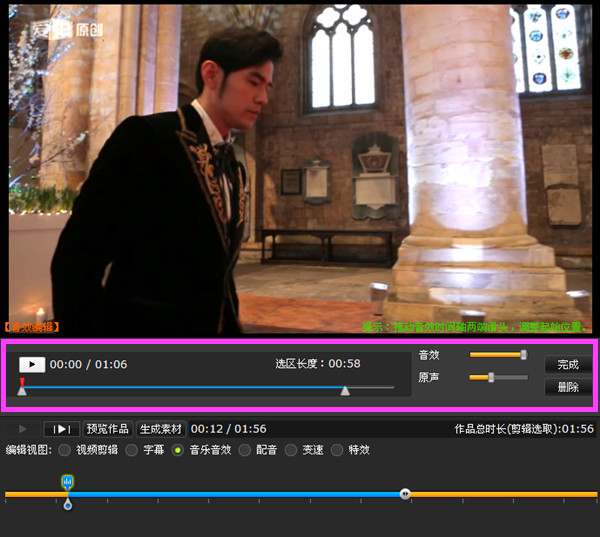Click the gray end handle of the selection range
This screenshot has height=537, width=600.
(x=345, y=390)
